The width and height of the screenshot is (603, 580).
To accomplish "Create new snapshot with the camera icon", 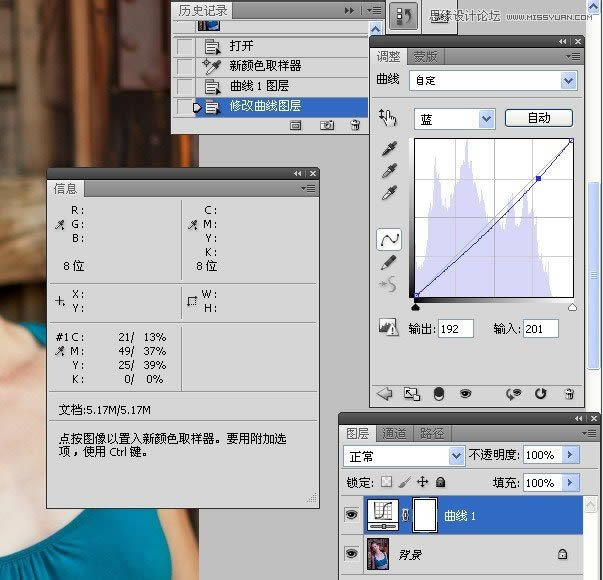I will point(326,125).
